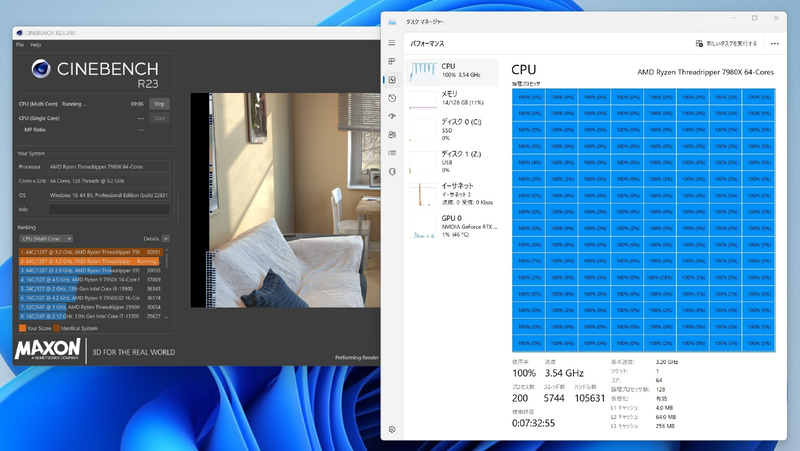Click the CPU heading in Task Manager

coord(523,69)
